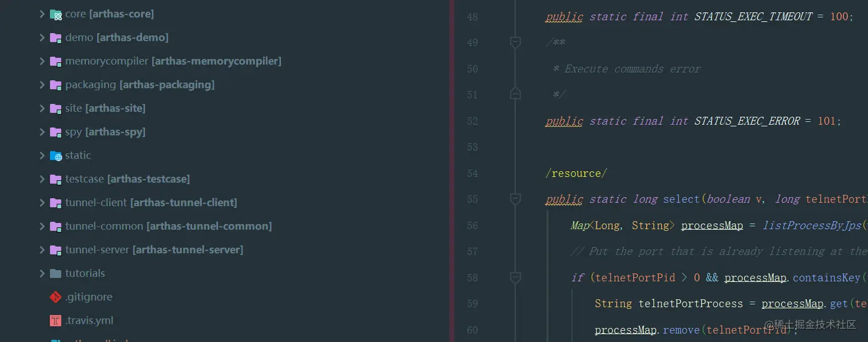Click line number 54 in the gutter

pos(472,173)
